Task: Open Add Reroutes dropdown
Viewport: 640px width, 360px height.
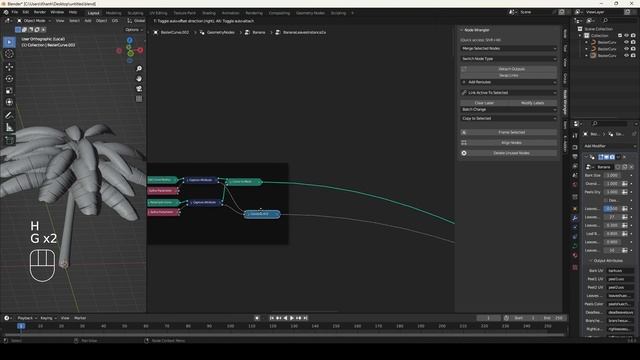Action: 509,82
